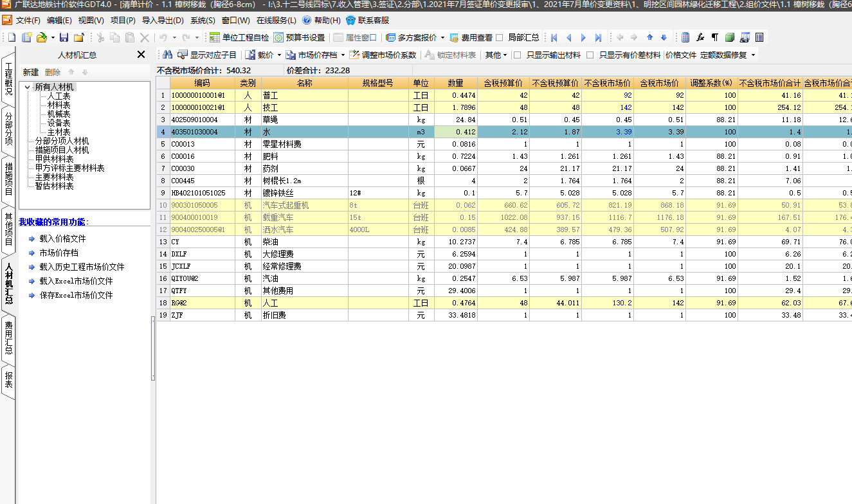Close the 人材机汇总 side panel
This screenshot has width=852, height=504.
click(x=141, y=55)
